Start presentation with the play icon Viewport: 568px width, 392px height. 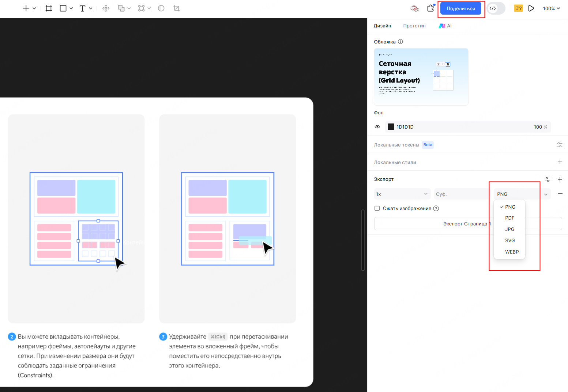pyautogui.click(x=531, y=8)
